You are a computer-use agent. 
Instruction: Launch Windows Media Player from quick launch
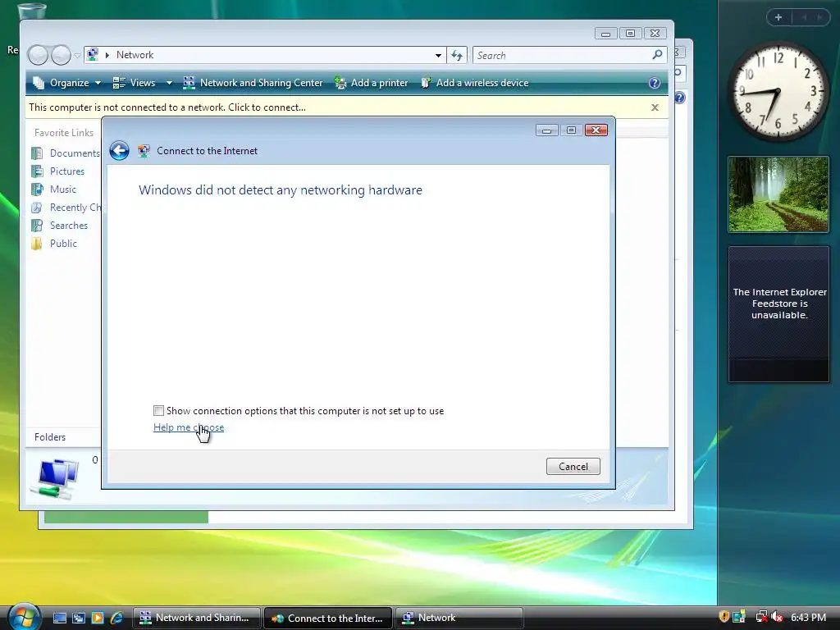[x=98, y=618]
